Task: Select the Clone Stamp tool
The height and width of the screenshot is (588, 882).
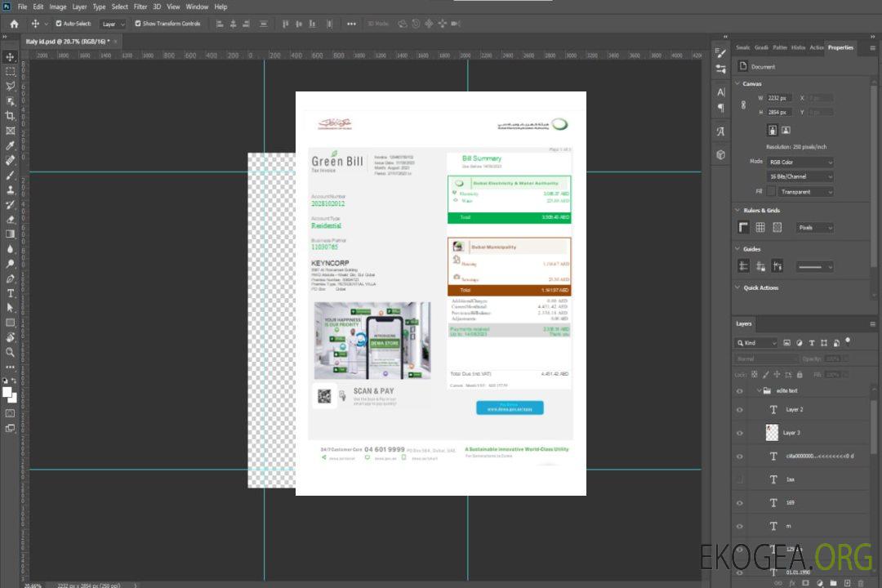Action: click(11, 189)
